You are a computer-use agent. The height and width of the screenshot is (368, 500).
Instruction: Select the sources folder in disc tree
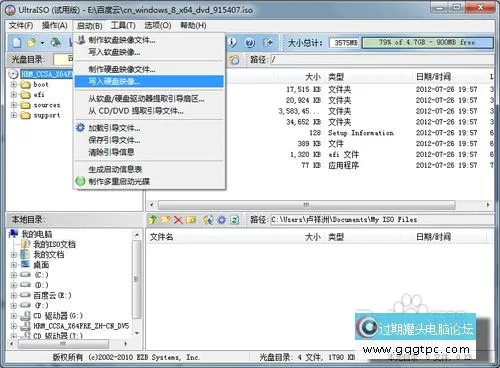coord(47,105)
